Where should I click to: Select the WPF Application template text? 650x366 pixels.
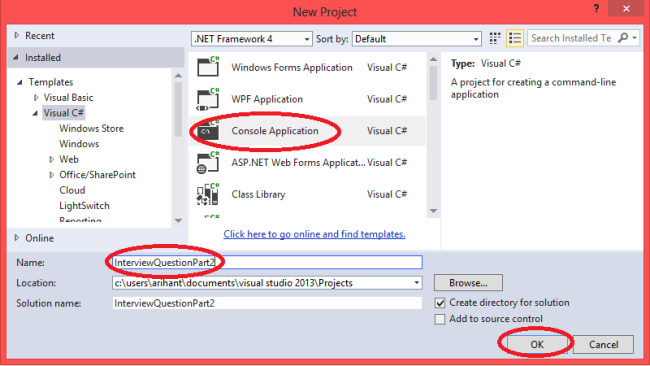point(267,99)
